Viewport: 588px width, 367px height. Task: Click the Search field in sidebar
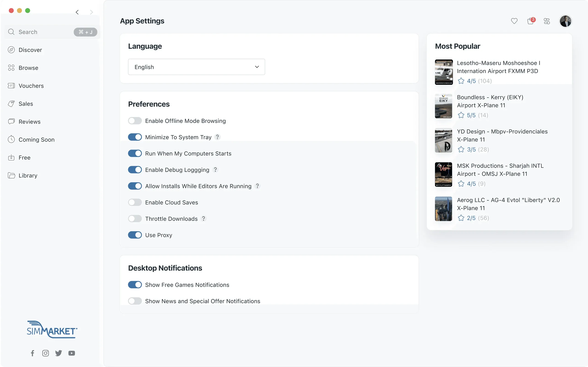(x=52, y=32)
